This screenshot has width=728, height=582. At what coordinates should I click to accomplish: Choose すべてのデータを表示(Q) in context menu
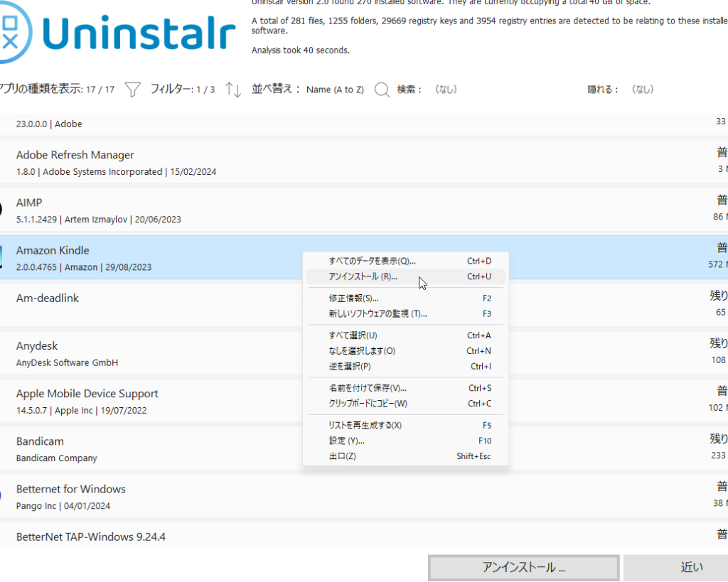coord(405,262)
